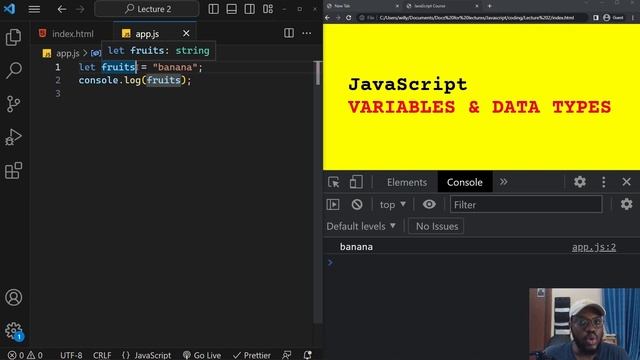The height and width of the screenshot is (360, 640).
Task: Switch to Elements tab in DevTools
Action: pos(407,182)
